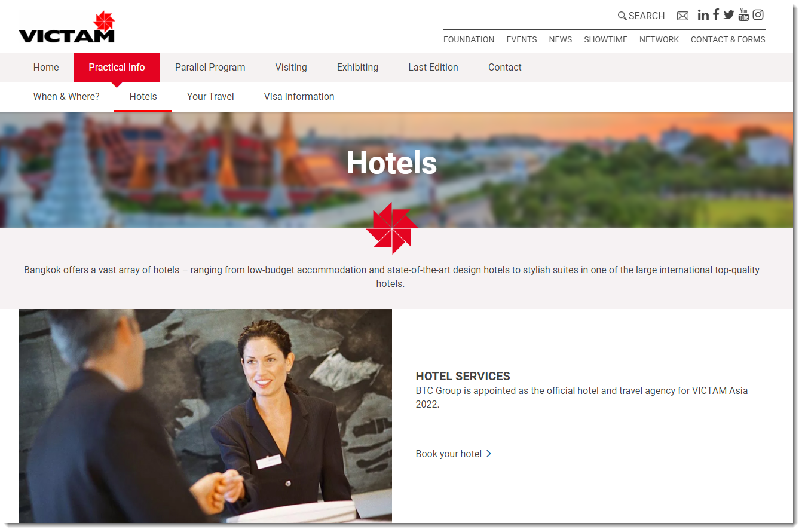Click the chevron next to Book your hotel

coord(489,454)
